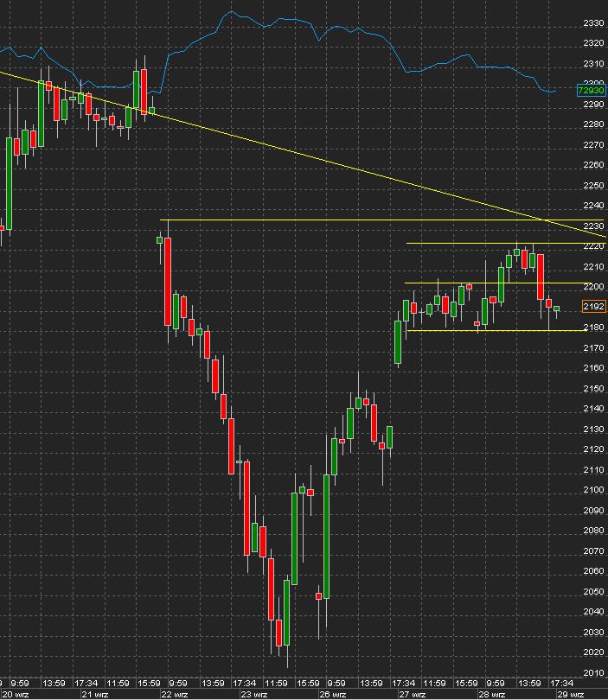This screenshot has width=608, height=700.
Task: Click the "22 wrz" date label
Action: (x=175, y=694)
